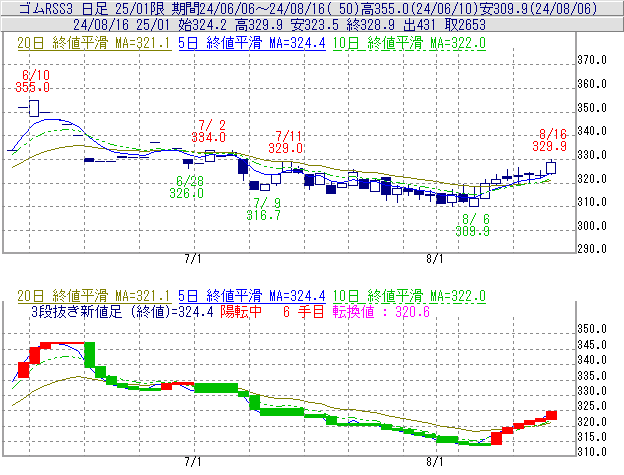The image size is (624, 475).
Task: Click the 7/2 334.0 high label
Action: point(209,131)
